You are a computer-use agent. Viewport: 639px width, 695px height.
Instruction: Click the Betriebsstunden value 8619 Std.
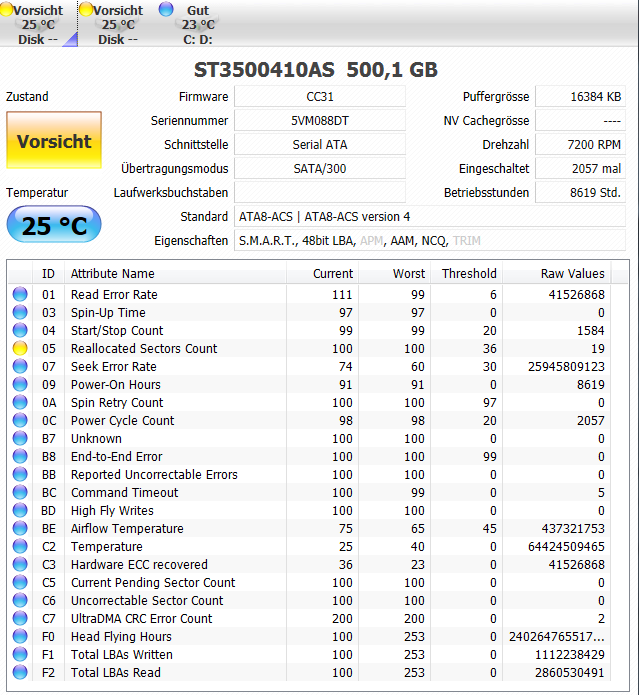580,192
